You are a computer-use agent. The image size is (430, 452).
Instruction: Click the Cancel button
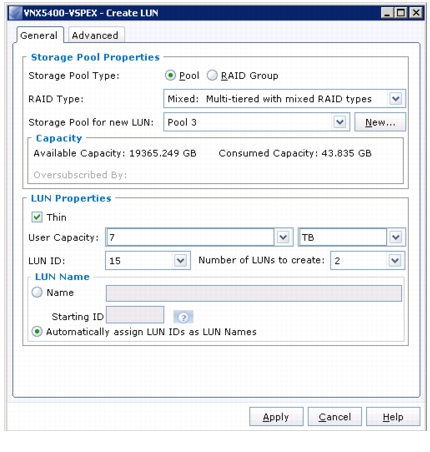(335, 417)
